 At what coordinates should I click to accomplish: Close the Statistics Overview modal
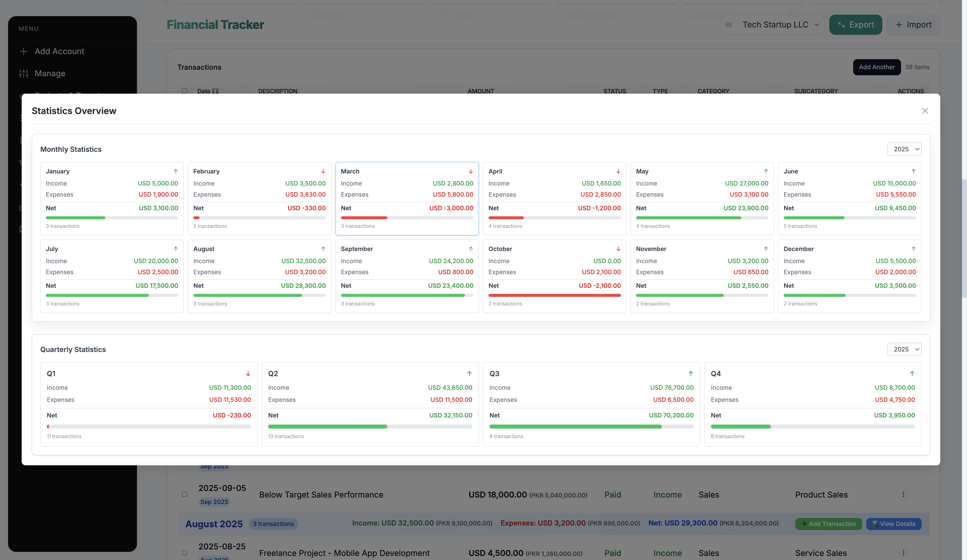tap(925, 111)
